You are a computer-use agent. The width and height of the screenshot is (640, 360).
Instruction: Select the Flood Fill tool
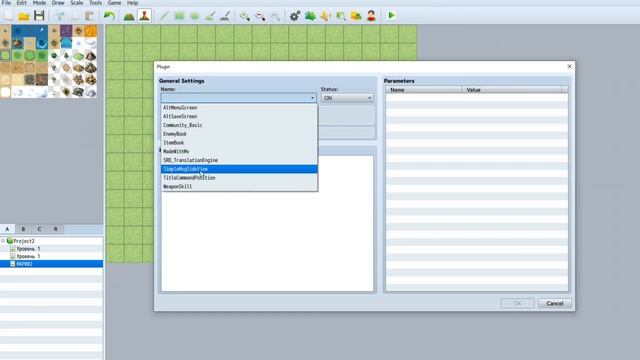(x=210, y=16)
